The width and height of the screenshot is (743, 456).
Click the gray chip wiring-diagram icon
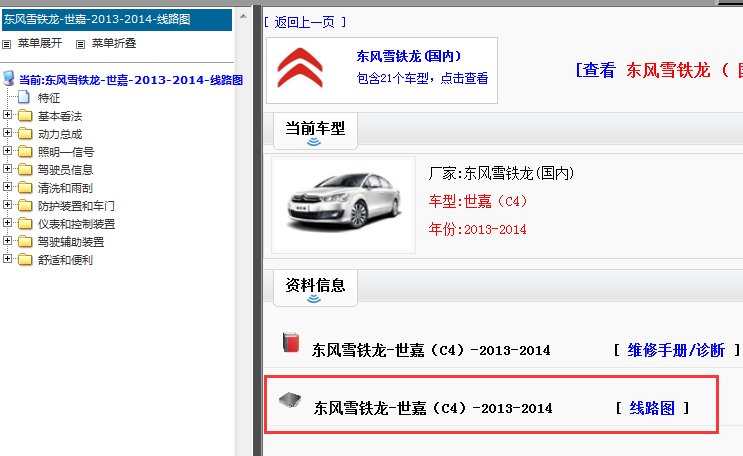[x=290, y=400]
